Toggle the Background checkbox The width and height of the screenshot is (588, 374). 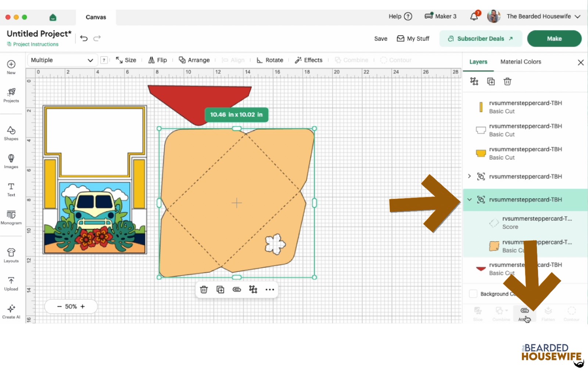473,294
